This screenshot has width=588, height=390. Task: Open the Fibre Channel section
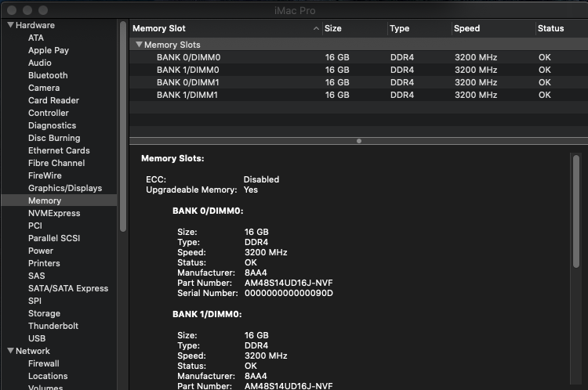[x=56, y=163]
